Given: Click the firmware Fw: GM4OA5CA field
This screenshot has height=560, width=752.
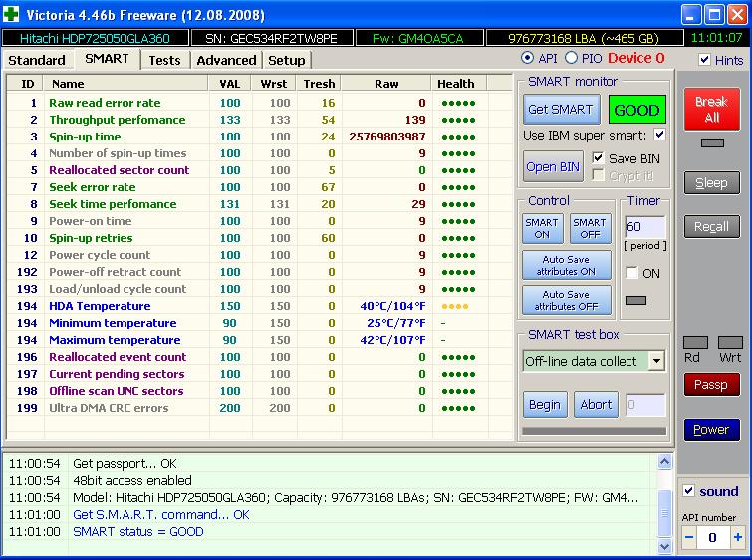Looking at the screenshot, I should pos(418,38).
